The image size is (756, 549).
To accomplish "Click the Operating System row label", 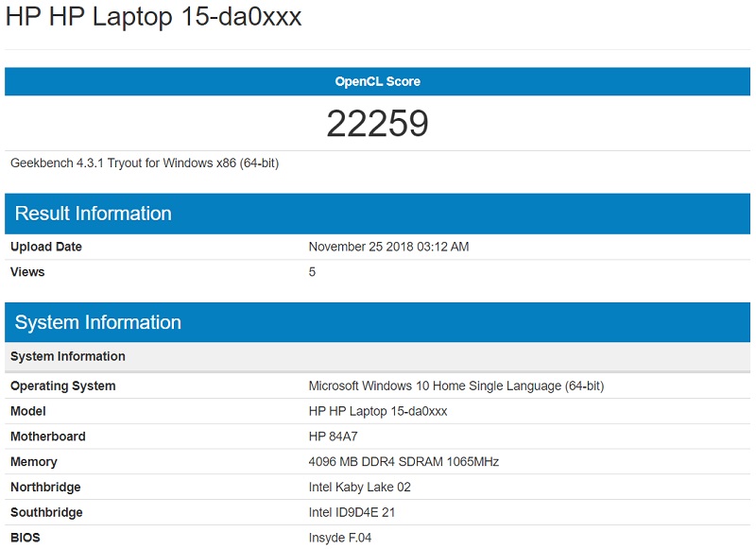I will coord(57,386).
